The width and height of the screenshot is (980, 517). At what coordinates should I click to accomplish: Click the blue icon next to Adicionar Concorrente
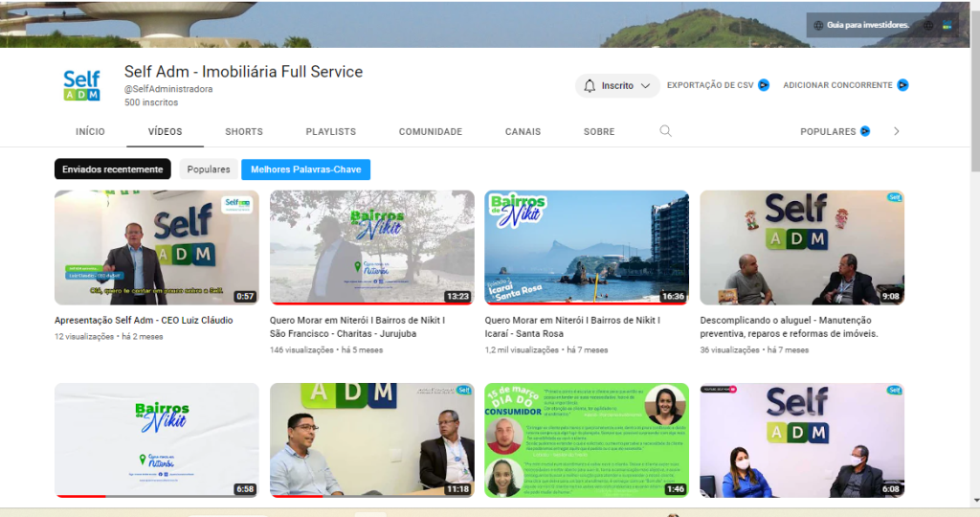point(902,85)
